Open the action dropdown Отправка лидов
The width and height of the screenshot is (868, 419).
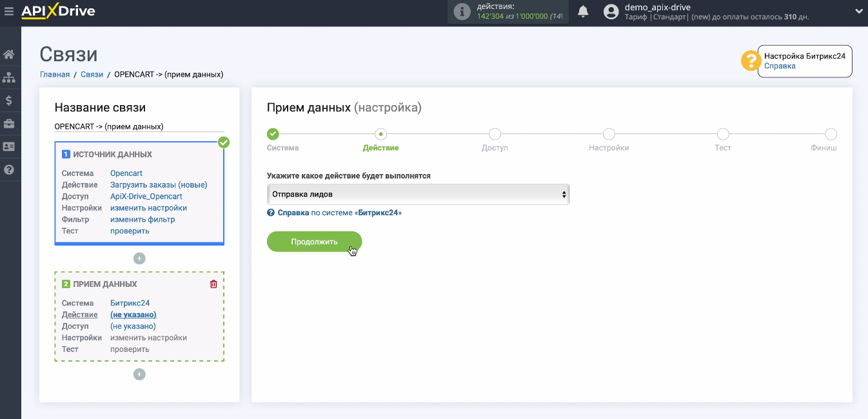(418, 194)
